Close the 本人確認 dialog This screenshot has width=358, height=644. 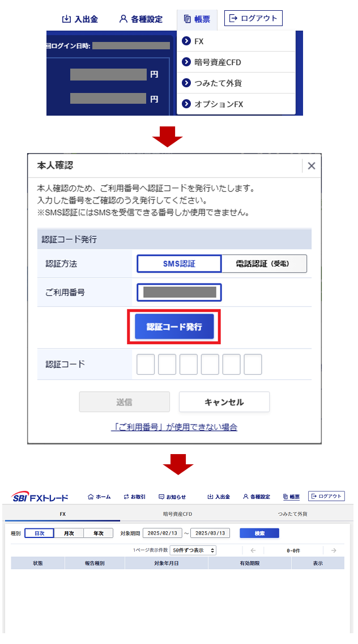[312, 166]
